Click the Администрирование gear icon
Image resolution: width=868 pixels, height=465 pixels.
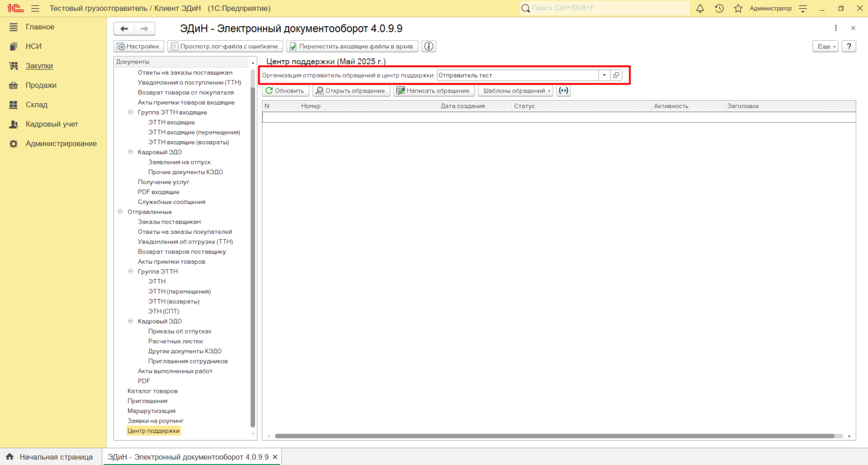[14, 144]
